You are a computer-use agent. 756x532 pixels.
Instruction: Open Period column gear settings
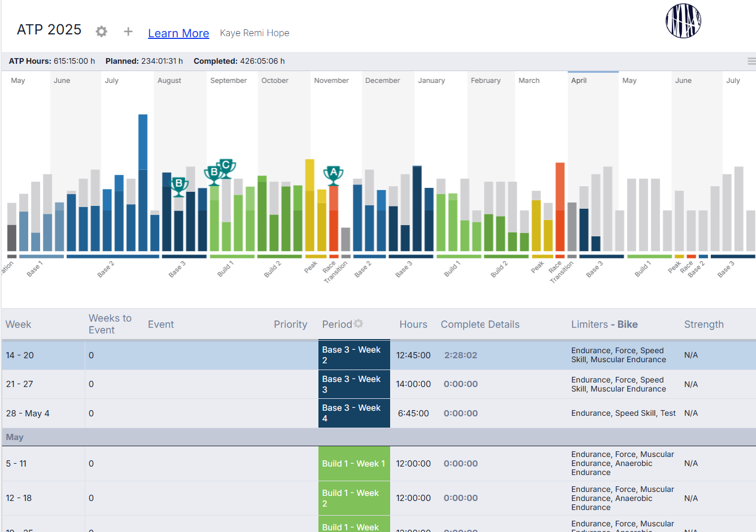[x=359, y=324]
